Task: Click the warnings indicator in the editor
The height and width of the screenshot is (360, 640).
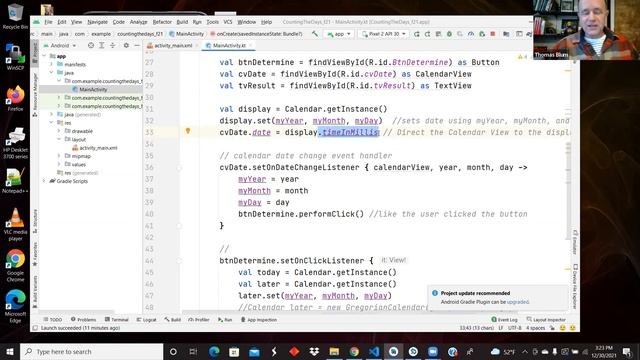Action: tap(522, 57)
